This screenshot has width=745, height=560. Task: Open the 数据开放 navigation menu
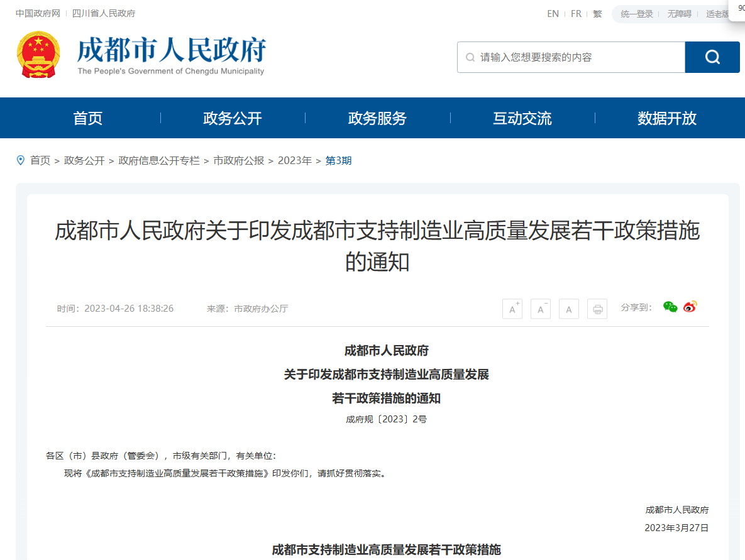coord(666,118)
